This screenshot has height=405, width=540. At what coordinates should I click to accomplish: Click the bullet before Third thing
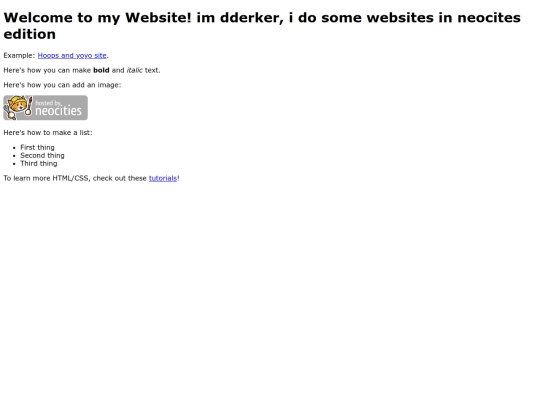click(14, 164)
